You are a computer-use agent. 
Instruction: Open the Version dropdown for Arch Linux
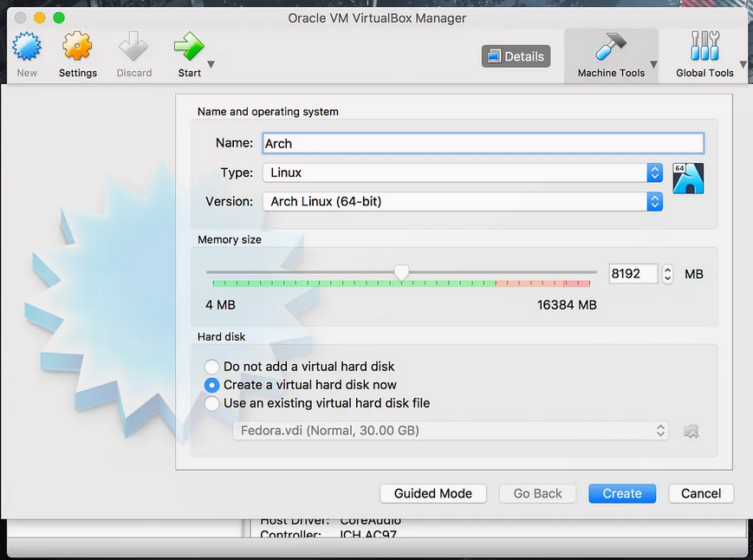click(463, 201)
